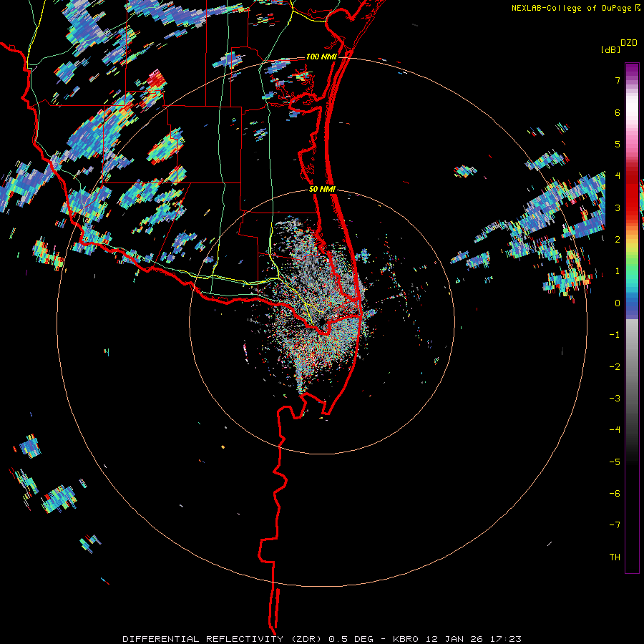This screenshot has height=644, width=644.
Task: Click the -2 value on color scale
Action: pos(615,367)
